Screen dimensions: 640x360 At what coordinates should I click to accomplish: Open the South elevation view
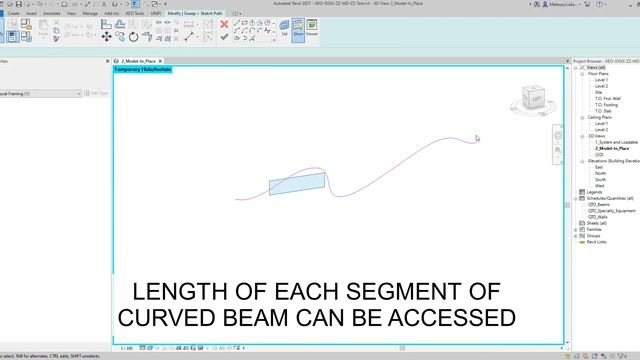(600, 180)
